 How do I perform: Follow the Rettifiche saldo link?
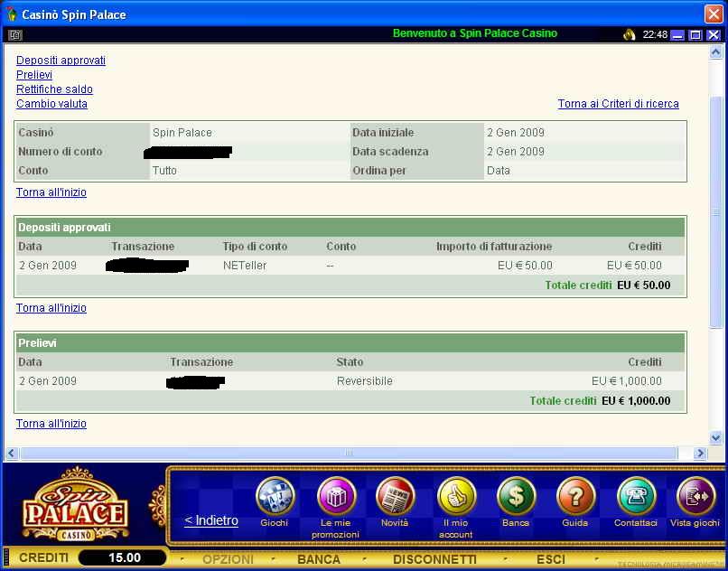55,89
